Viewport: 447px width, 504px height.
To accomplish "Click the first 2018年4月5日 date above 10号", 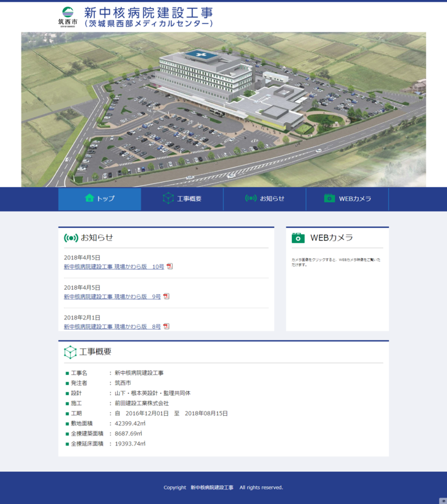I will (82, 258).
